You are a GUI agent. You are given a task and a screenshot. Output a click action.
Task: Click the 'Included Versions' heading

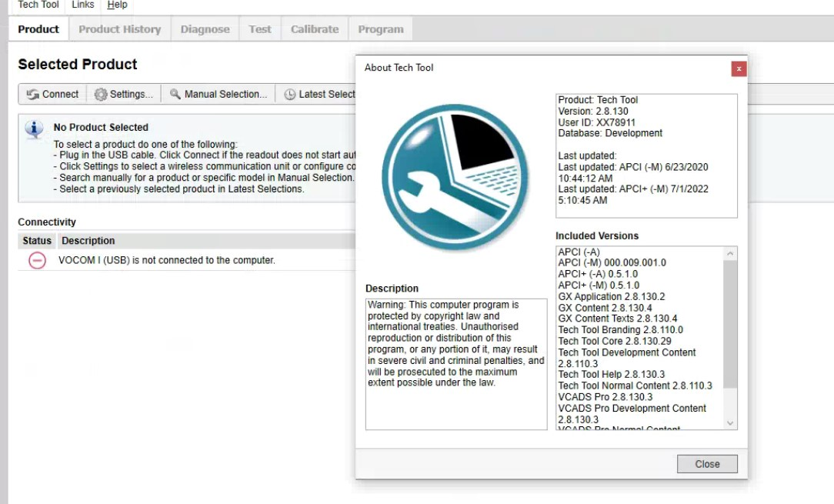click(597, 235)
